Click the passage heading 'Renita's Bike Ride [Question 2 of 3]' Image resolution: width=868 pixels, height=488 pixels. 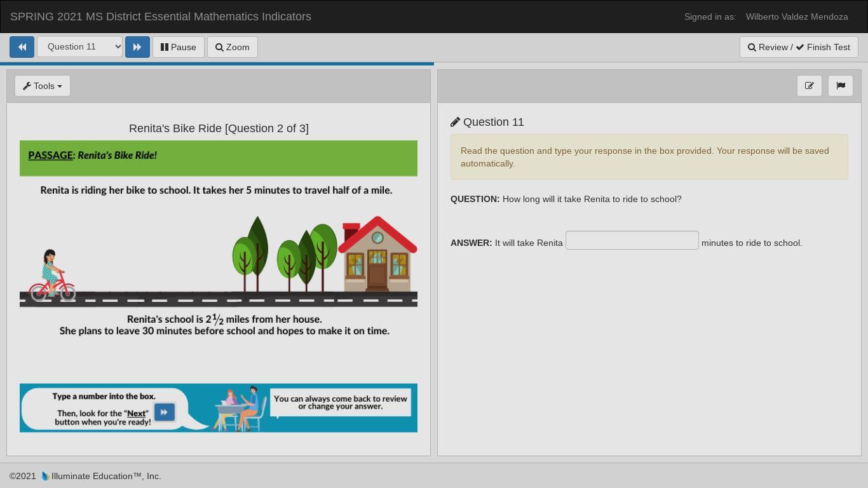click(219, 128)
